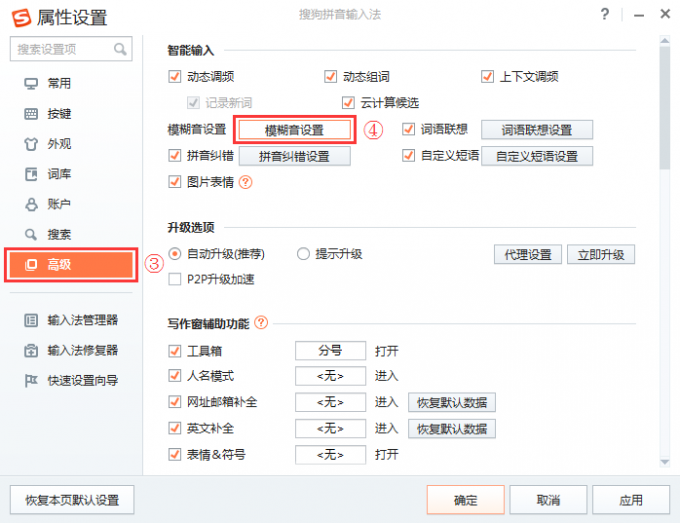Click the 表情&符号 hotkey field
680x523 pixels.
point(330,455)
